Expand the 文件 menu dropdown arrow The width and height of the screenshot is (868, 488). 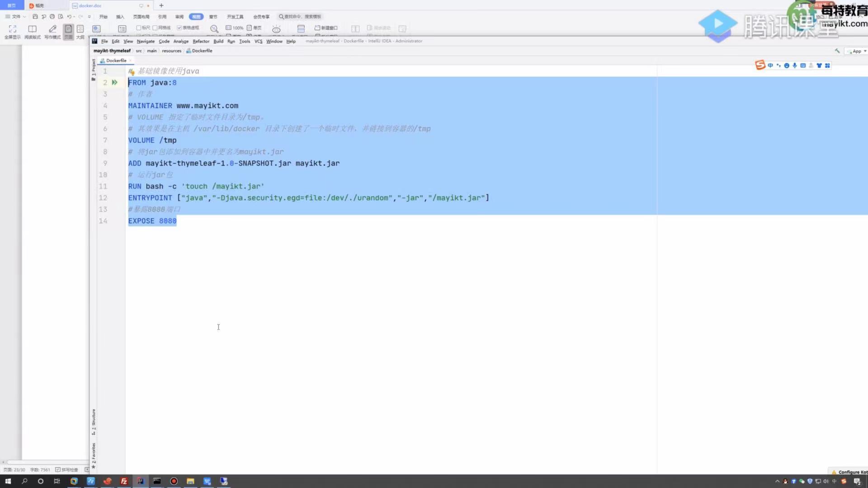tap(24, 17)
